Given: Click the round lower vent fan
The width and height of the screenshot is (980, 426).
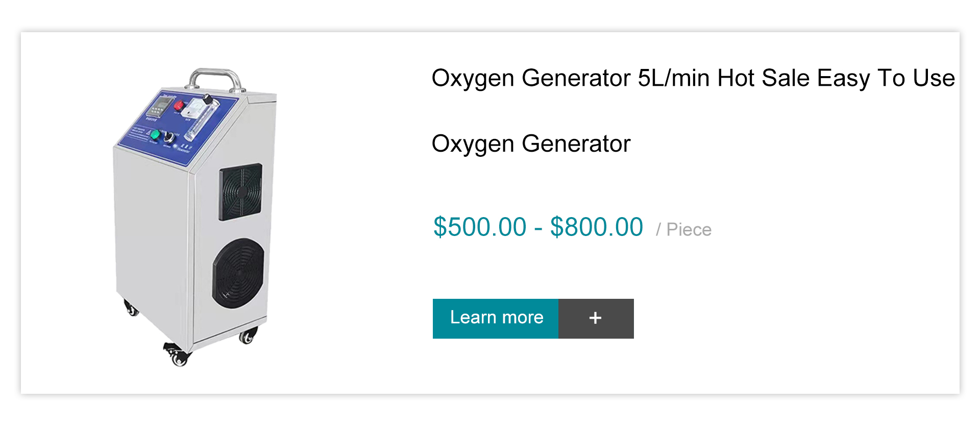Looking at the screenshot, I should [x=238, y=273].
